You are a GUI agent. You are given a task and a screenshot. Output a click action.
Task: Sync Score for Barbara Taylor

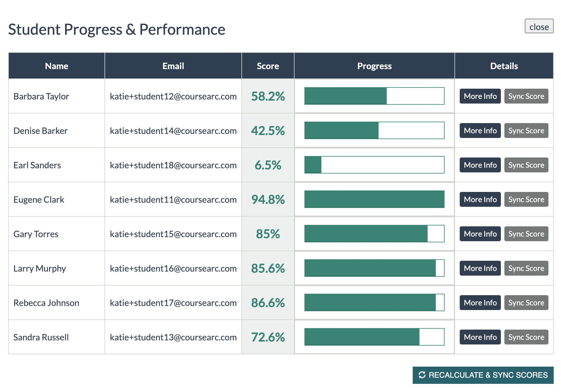tap(526, 96)
